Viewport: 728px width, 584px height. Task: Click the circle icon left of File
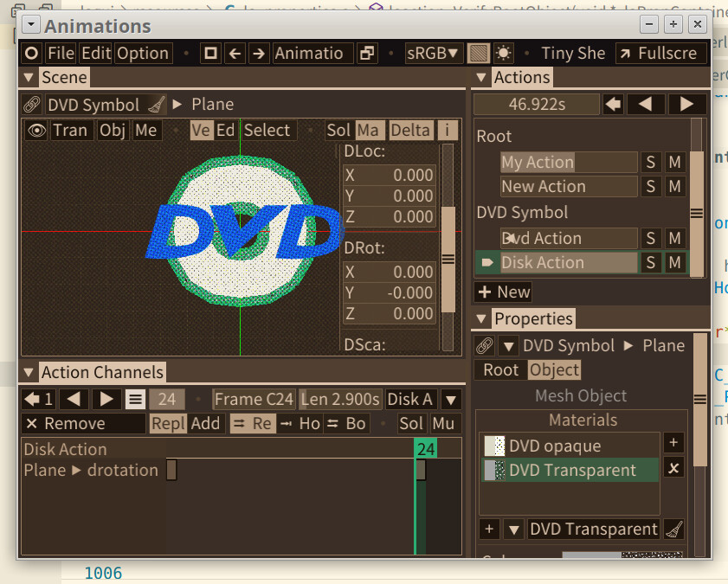tap(31, 54)
